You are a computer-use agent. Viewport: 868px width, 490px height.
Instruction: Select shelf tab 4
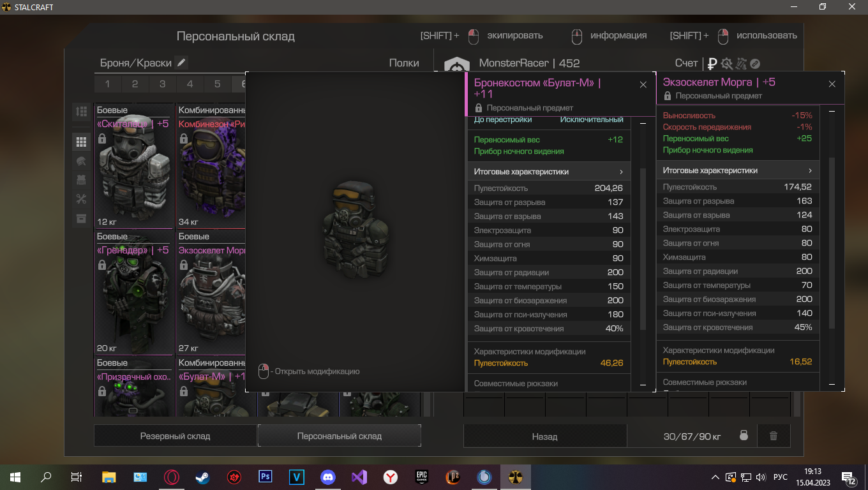[x=190, y=84]
